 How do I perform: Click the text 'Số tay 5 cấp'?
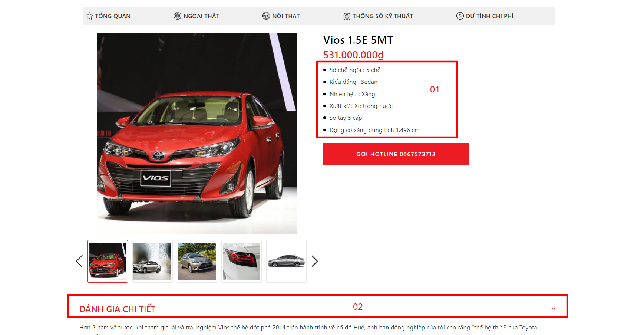coord(346,118)
